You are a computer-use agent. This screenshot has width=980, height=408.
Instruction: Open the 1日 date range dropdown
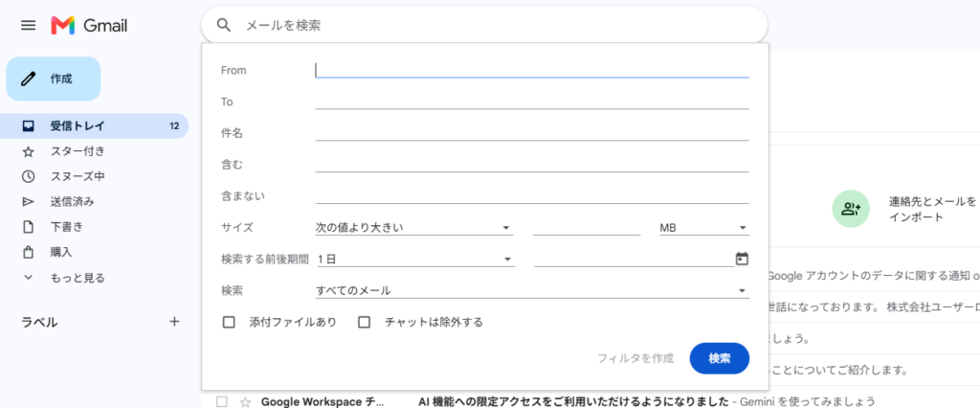pyautogui.click(x=415, y=259)
